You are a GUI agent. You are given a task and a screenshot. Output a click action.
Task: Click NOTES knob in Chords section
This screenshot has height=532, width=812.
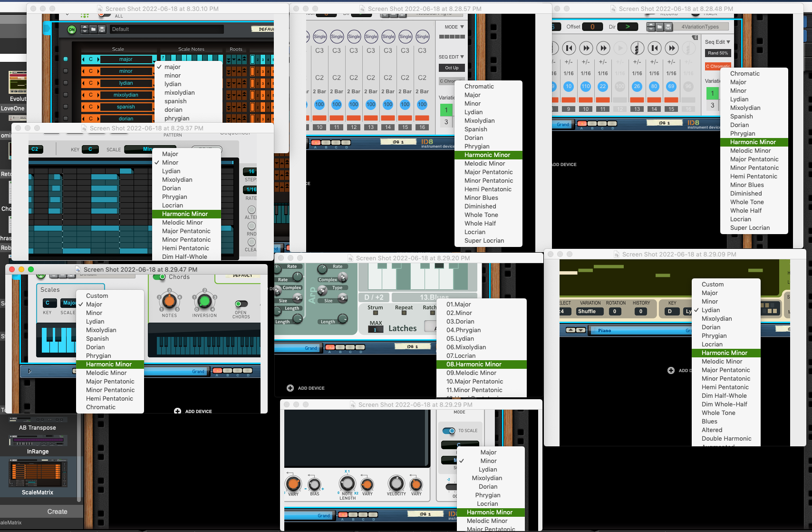(169, 301)
